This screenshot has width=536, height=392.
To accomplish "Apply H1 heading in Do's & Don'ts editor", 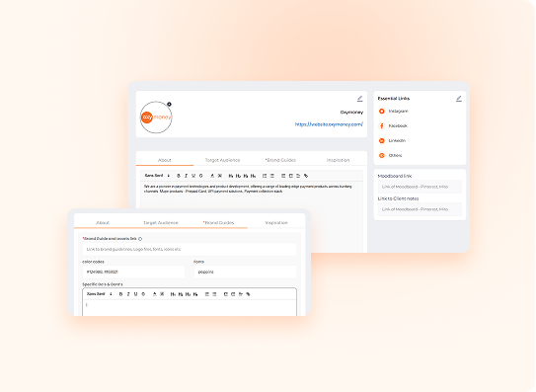I will 173,294.
